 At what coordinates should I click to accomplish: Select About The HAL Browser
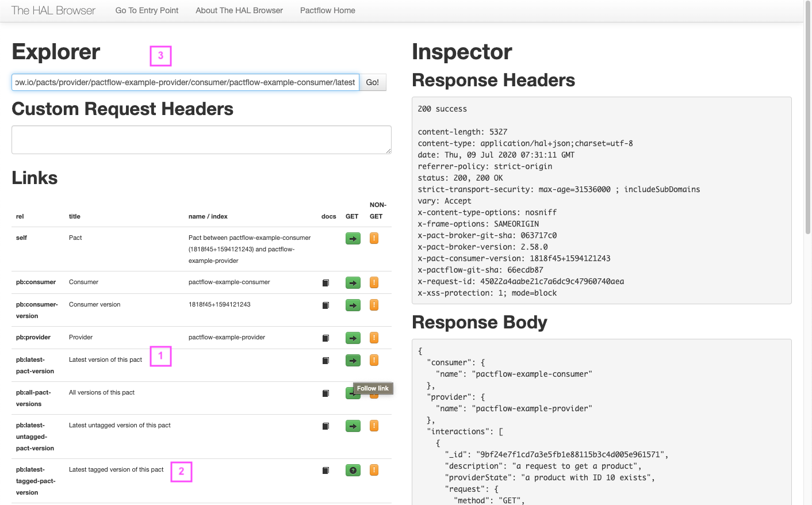(x=239, y=10)
